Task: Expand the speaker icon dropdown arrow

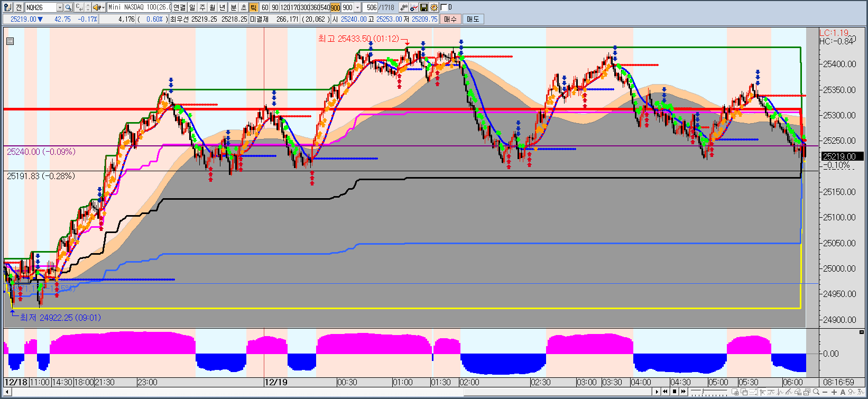Action: coord(103,7)
